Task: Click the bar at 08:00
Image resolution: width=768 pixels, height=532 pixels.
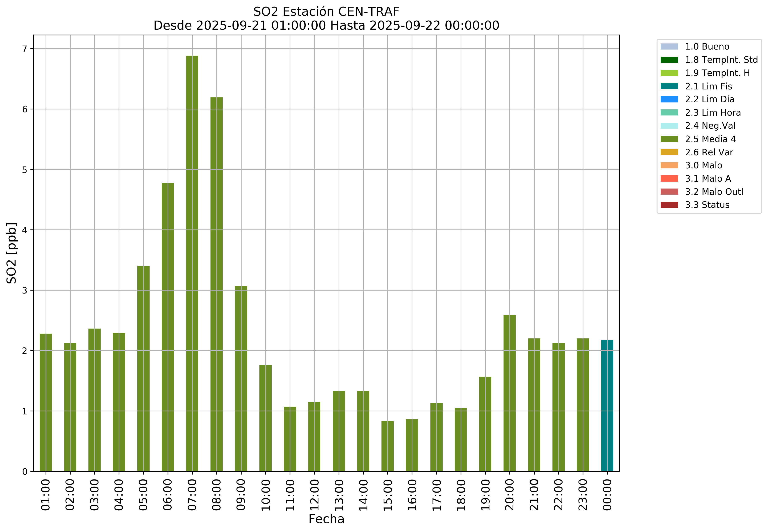Action: 216,284
